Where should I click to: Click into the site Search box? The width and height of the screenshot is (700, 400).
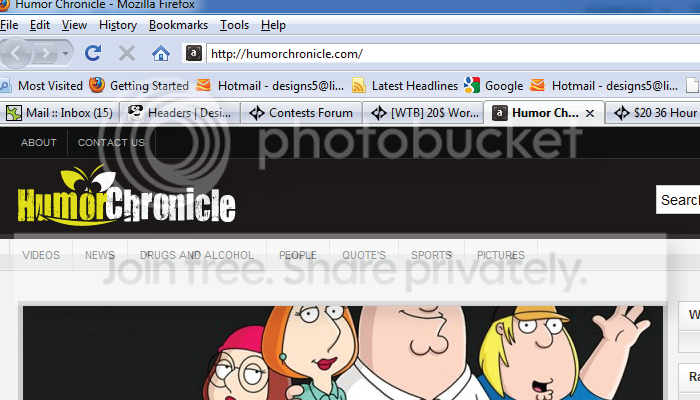[678, 200]
